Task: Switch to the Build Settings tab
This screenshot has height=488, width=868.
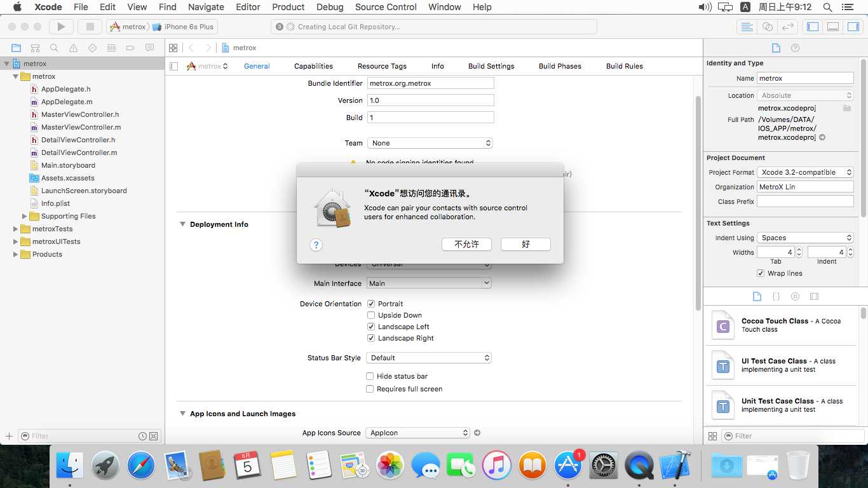Action: pyautogui.click(x=491, y=66)
